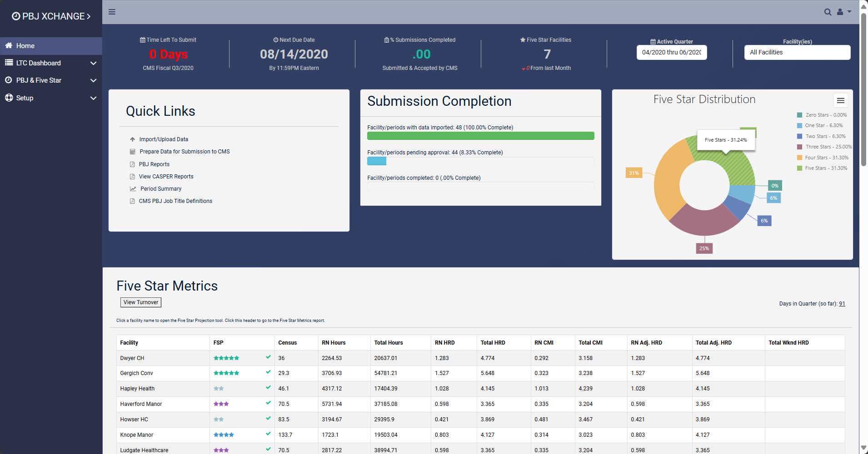Click the All Facilities input field
Screen dimensions: 868x454
click(797, 52)
